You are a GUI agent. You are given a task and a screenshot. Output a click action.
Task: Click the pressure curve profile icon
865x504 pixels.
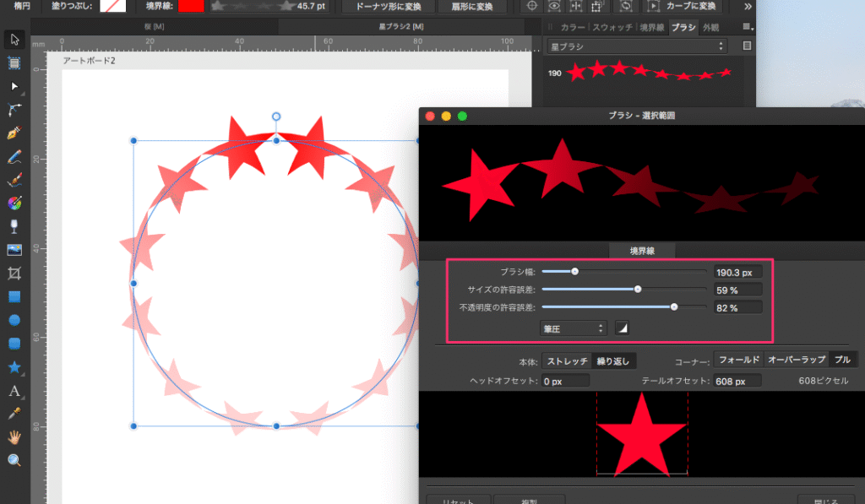tap(622, 328)
